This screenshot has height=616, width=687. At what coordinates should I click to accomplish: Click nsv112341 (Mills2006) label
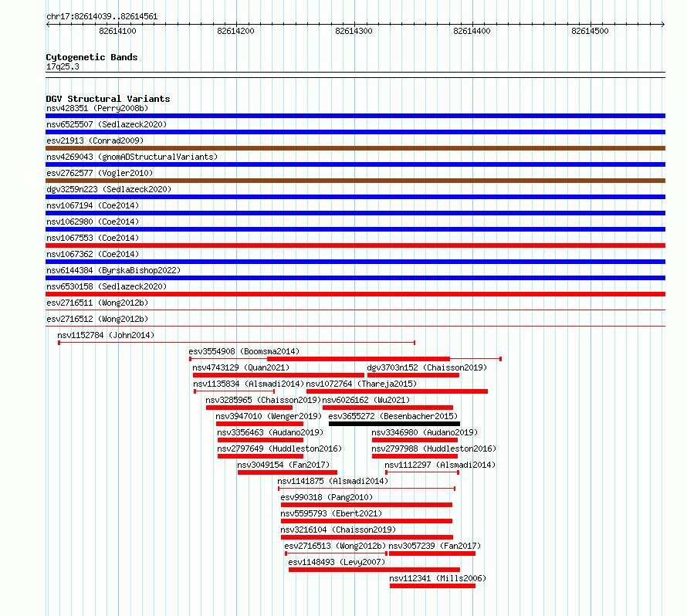(x=438, y=578)
